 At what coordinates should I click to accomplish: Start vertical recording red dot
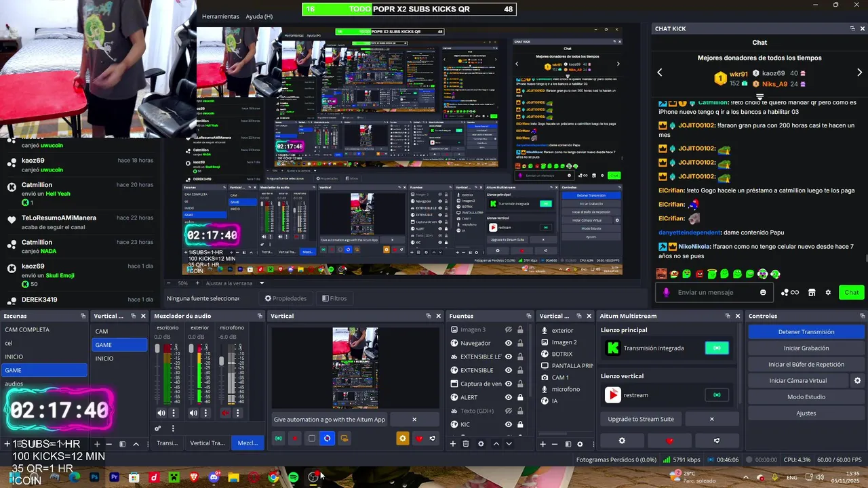(295, 439)
